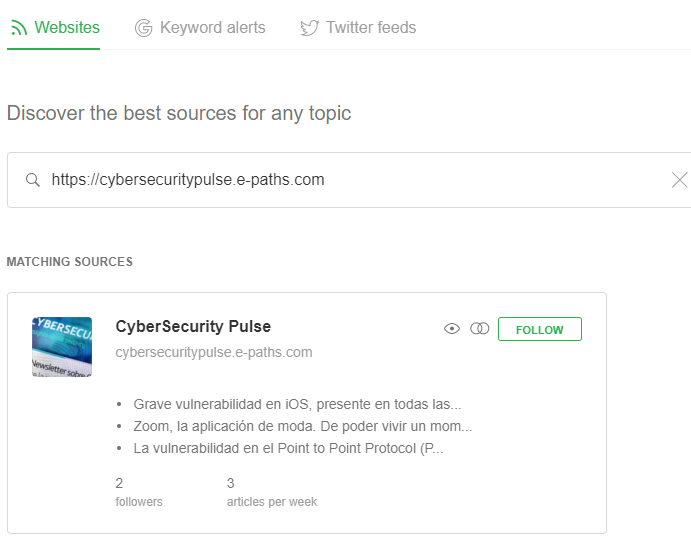Screen dimensions: 691x560
Task: Open the CyberSecurity Pulse thumbnail image
Action: (62, 347)
